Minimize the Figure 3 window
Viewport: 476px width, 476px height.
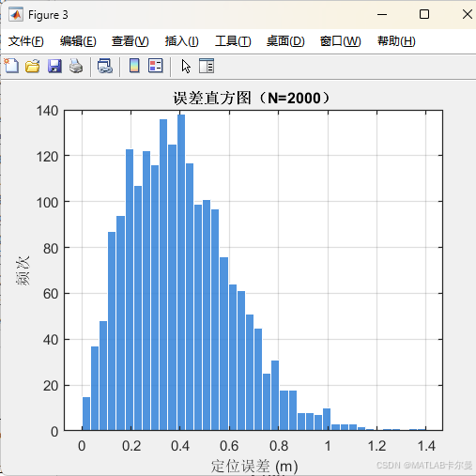coord(382,14)
